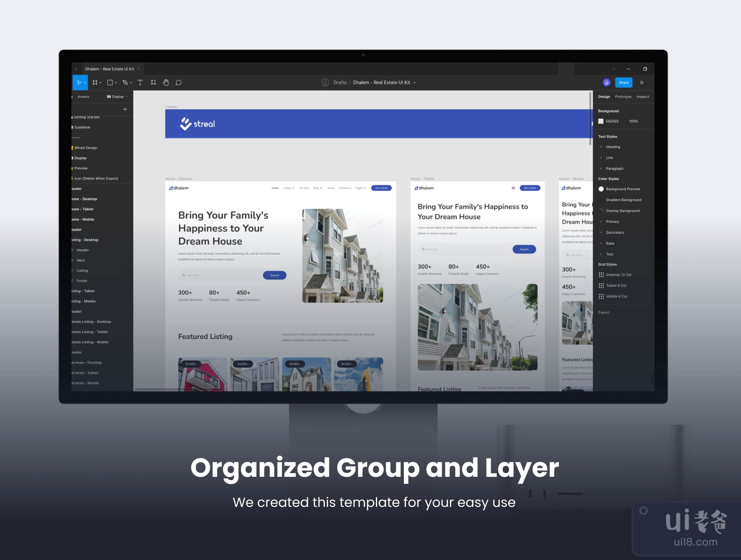
Task: Select the Comment tool
Action: point(179,83)
